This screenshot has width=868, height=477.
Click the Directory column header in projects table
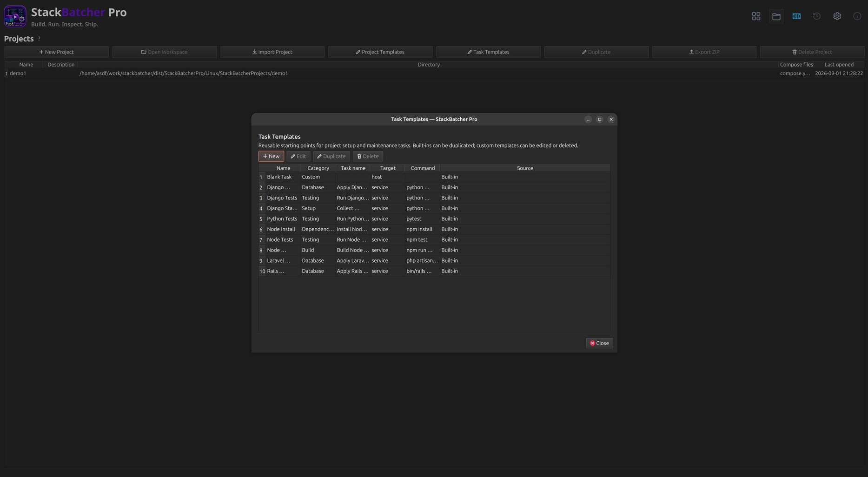point(428,65)
